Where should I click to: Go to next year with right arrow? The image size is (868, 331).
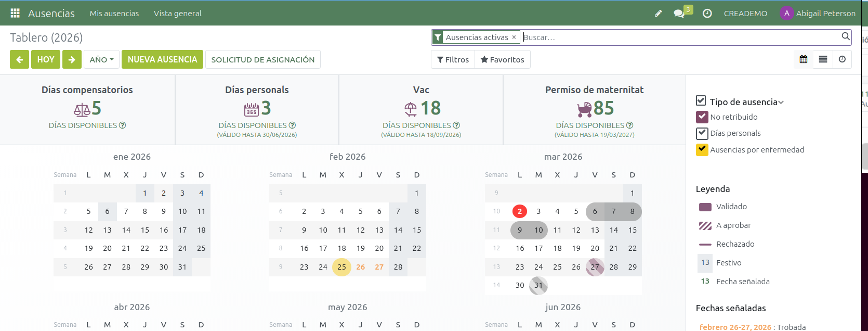click(72, 59)
